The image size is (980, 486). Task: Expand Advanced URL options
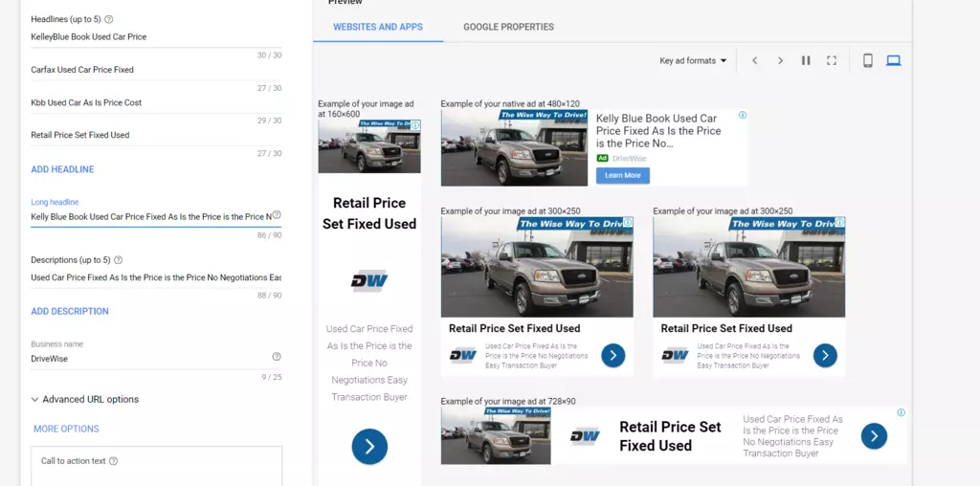pyautogui.click(x=85, y=399)
